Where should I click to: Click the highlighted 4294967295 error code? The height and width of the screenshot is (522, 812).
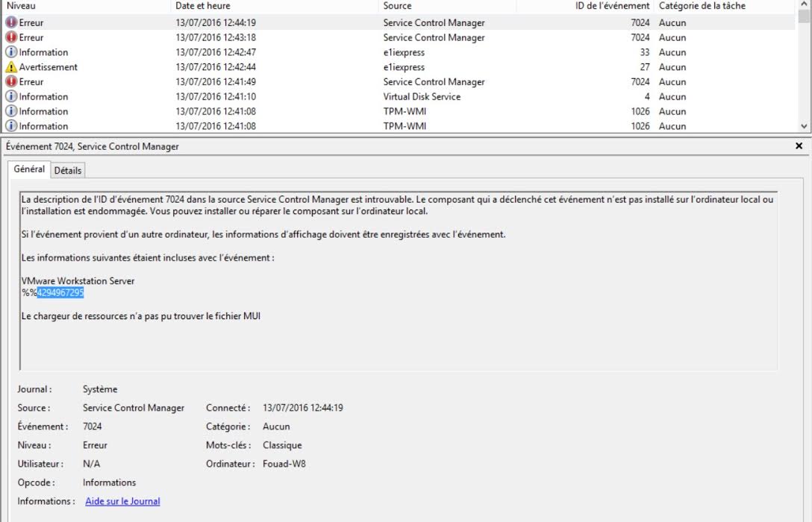click(x=60, y=293)
